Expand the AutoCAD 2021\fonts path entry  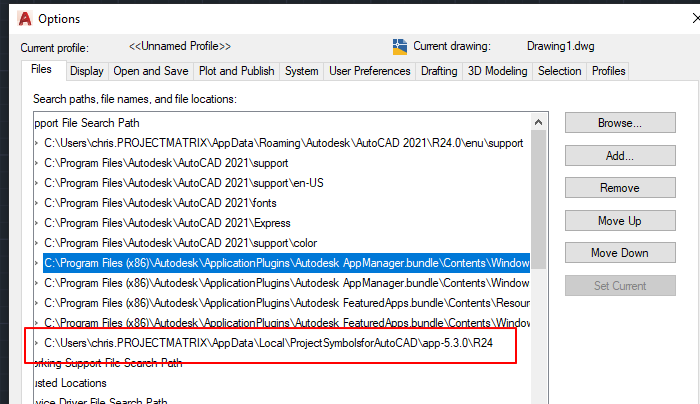[37, 203]
